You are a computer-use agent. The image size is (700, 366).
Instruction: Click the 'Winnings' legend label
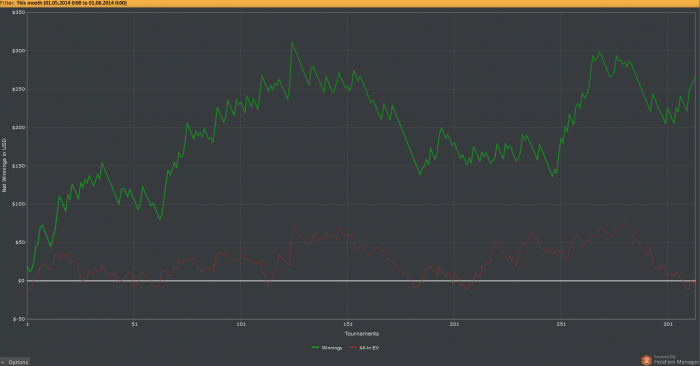[332, 348]
